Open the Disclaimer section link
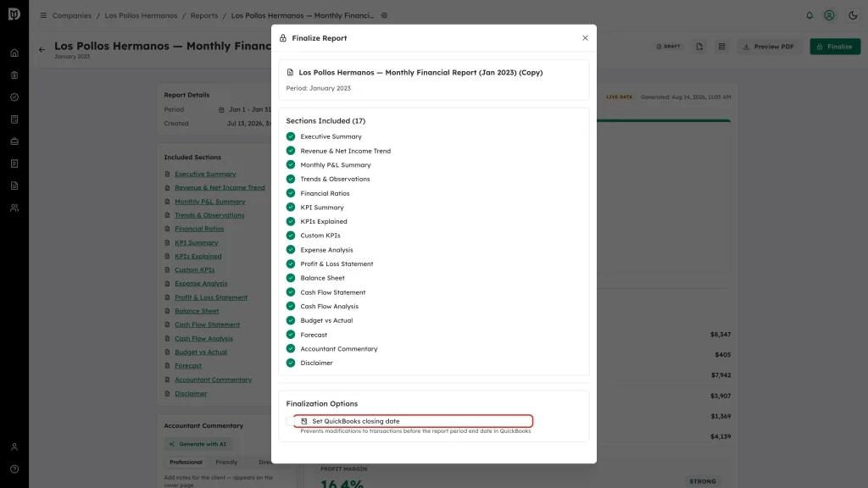868x488 pixels. tap(191, 393)
